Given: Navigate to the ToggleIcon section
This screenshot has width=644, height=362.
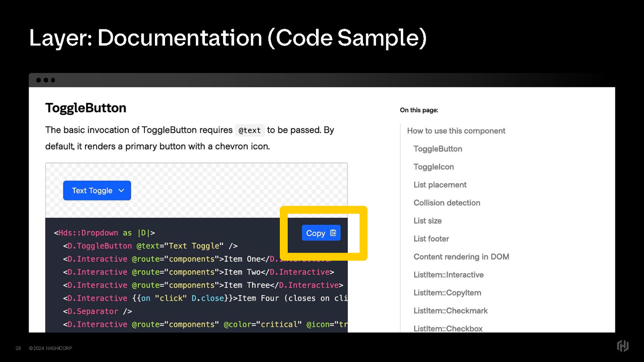Looking at the screenshot, I should coord(433,167).
